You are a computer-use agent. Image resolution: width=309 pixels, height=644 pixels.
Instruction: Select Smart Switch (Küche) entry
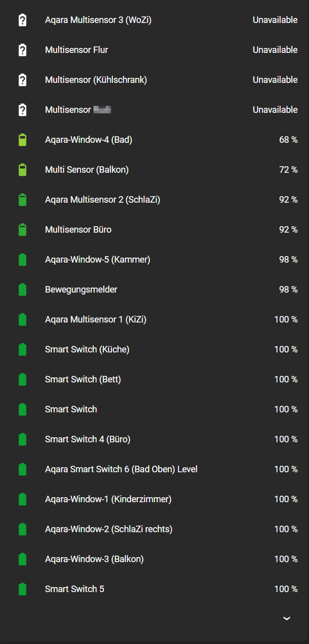coord(154,349)
